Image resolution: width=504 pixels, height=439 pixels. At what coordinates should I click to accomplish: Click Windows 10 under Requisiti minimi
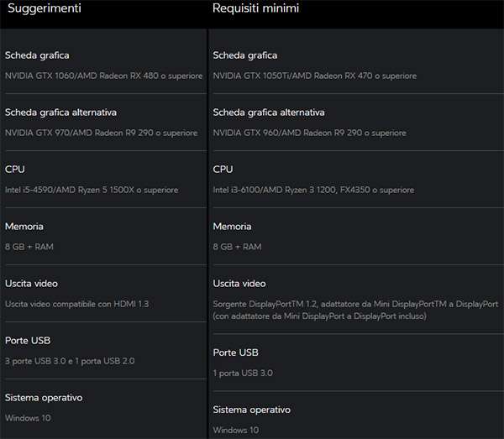tap(237, 430)
